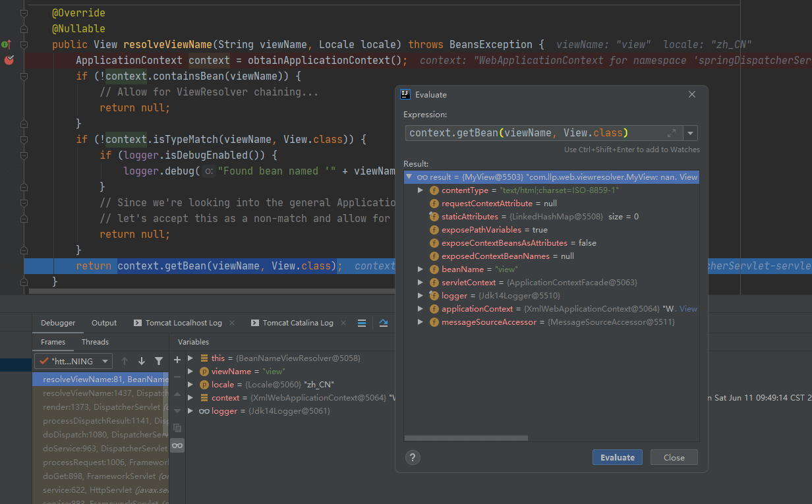Collapse the result MyView@5503 node
The height and width of the screenshot is (504, 812).
(x=409, y=177)
